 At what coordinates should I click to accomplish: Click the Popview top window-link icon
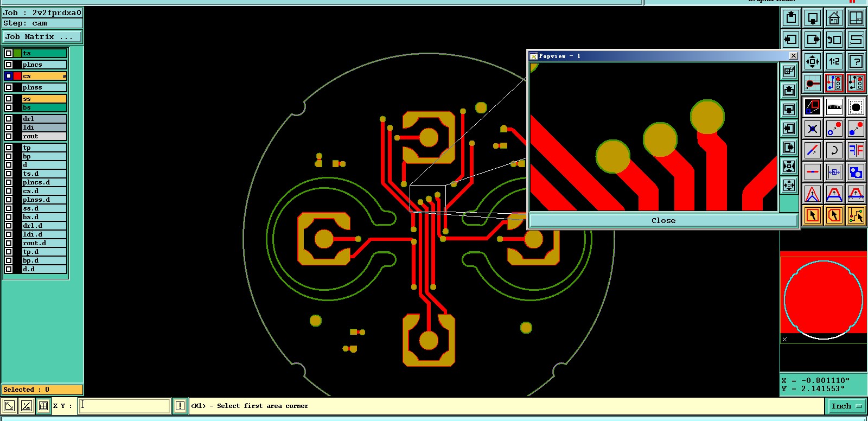click(x=789, y=71)
